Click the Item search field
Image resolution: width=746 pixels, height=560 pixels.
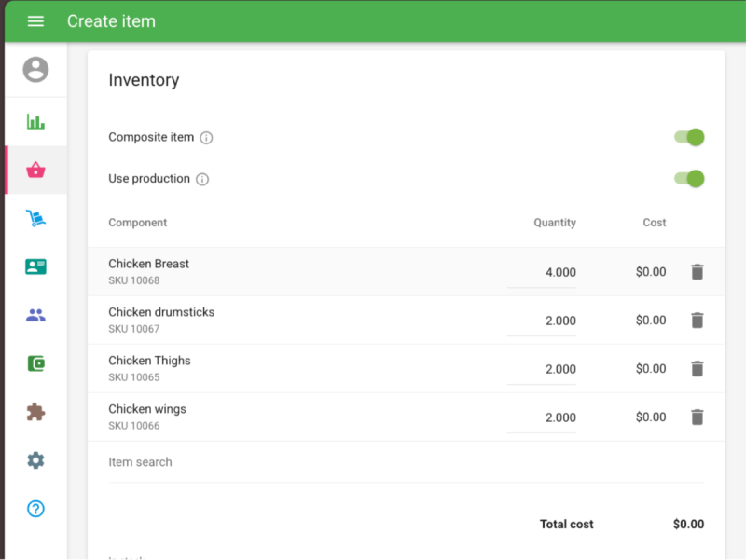(x=406, y=462)
